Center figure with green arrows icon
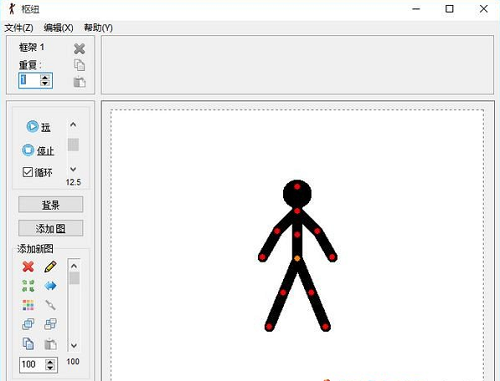Image resolution: width=500 pixels, height=381 pixels. tap(28, 286)
